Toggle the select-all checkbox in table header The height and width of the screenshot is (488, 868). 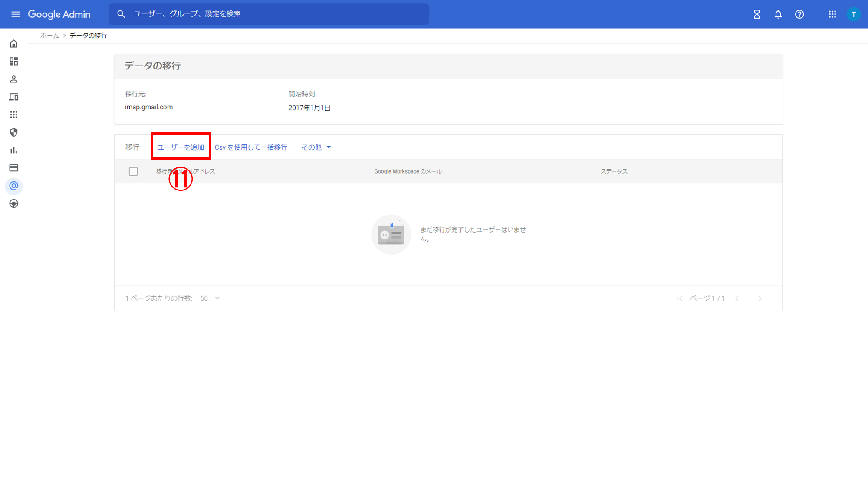coord(133,171)
